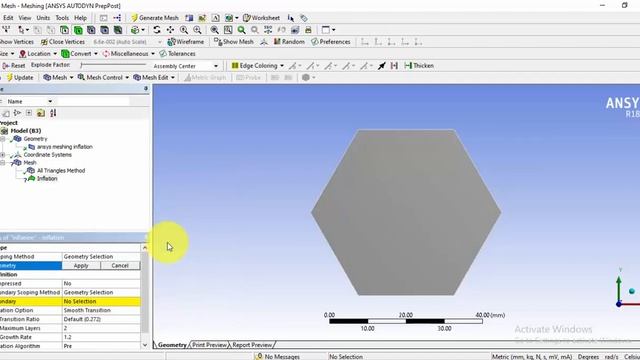This screenshot has width=640, height=360.
Task: Toggle Show Mesh display
Action: point(234,42)
